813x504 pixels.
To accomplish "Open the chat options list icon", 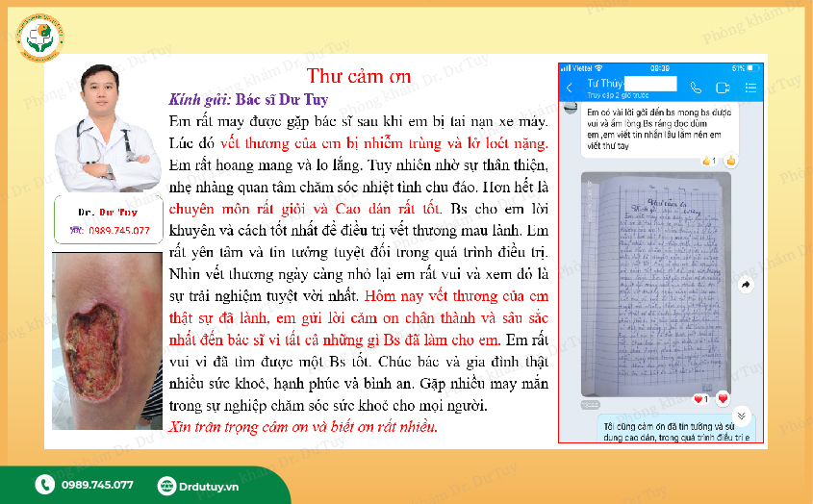I will coord(750,88).
